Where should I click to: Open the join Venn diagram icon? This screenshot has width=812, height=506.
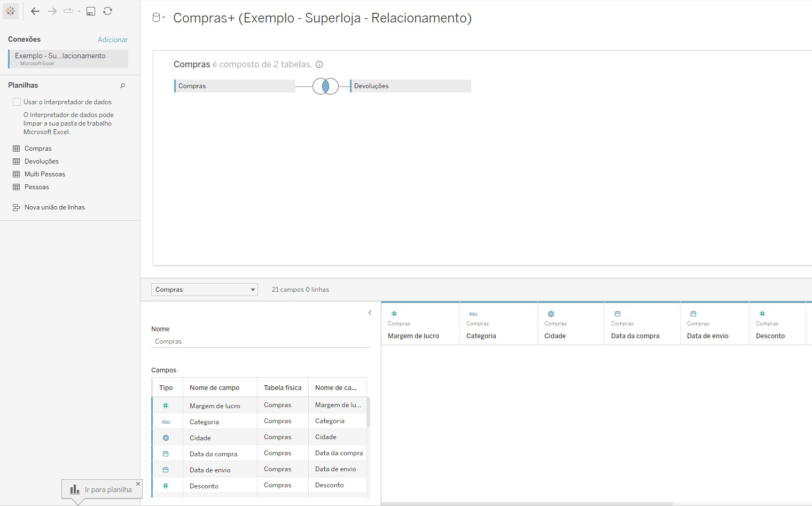[x=325, y=86]
